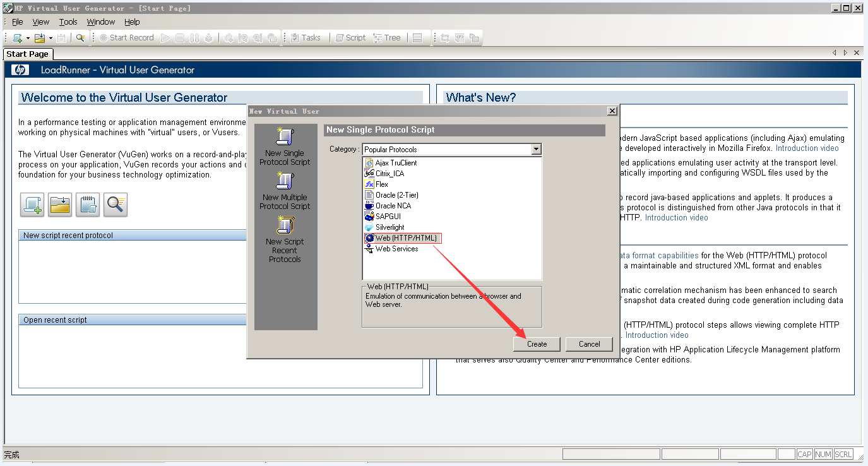868x466 pixels.
Task: Open the Tasks view from the toolbar
Action: point(306,38)
